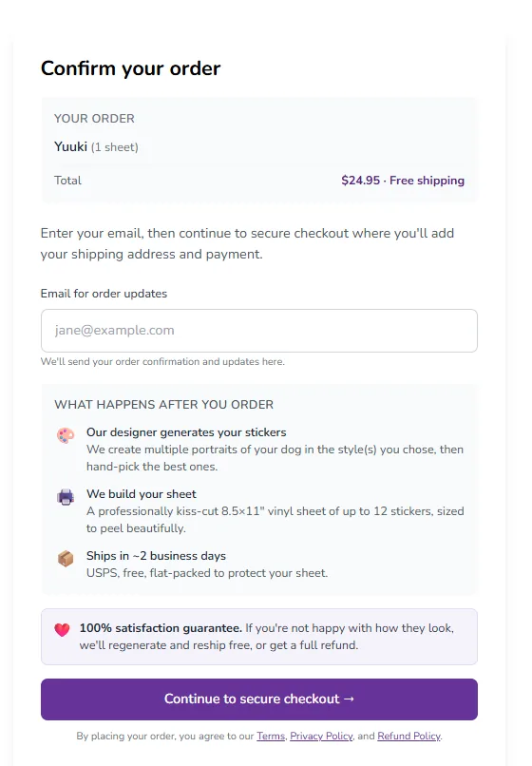This screenshot has height=766, width=532.
Task: Click the YOUR ORDER section label
Action: pyautogui.click(x=94, y=118)
